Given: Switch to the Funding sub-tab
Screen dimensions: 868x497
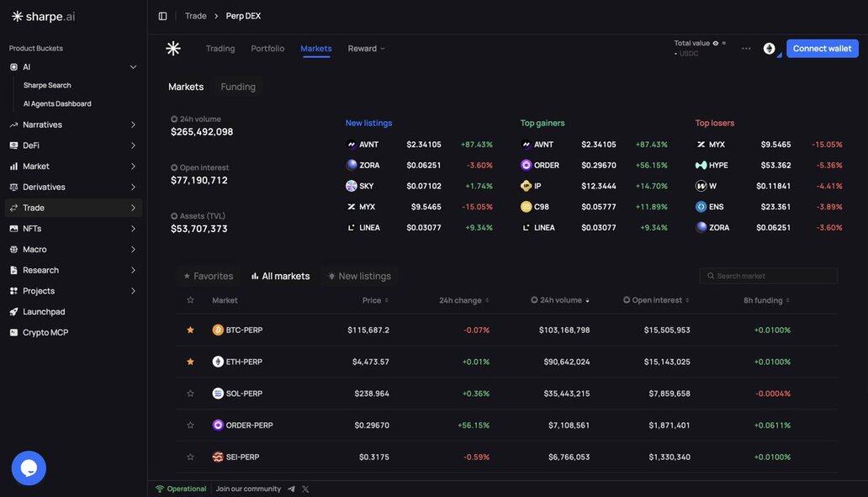Looking at the screenshot, I should pyautogui.click(x=238, y=87).
